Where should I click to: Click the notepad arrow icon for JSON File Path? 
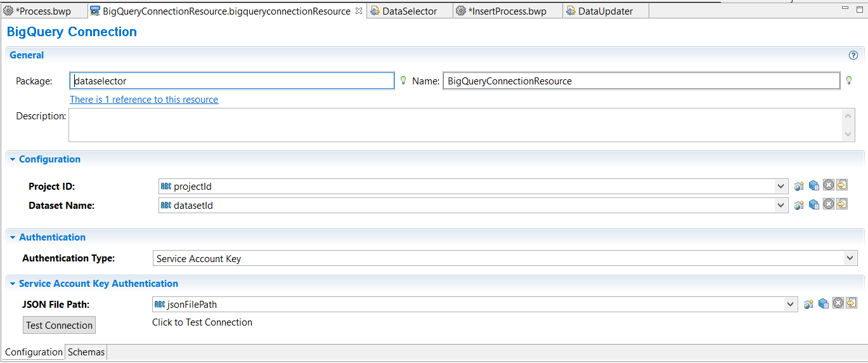click(852, 302)
